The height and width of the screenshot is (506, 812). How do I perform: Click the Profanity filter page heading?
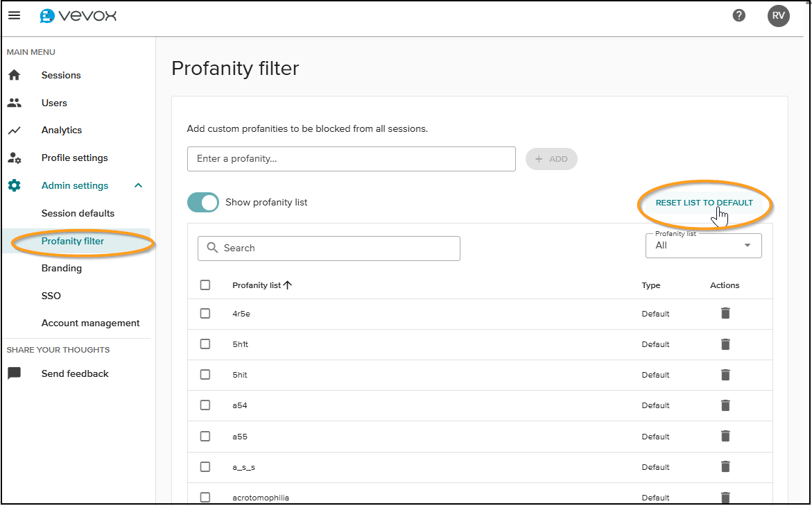236,69
